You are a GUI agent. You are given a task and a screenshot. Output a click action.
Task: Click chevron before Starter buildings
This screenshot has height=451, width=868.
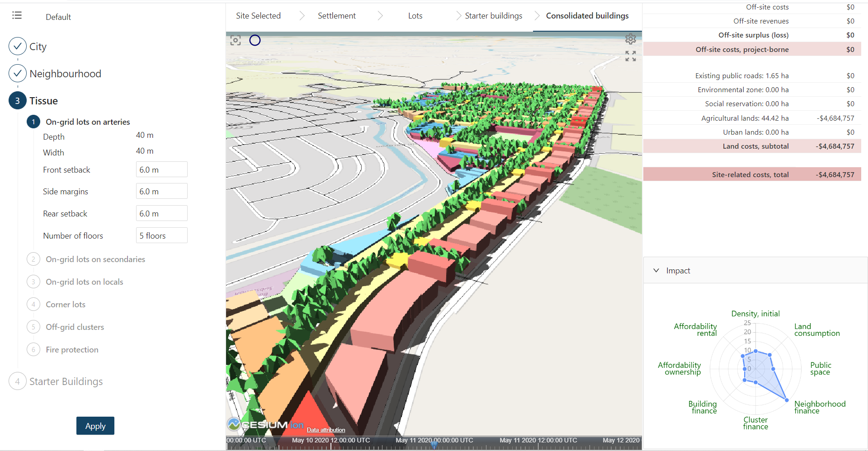[458, 16]
